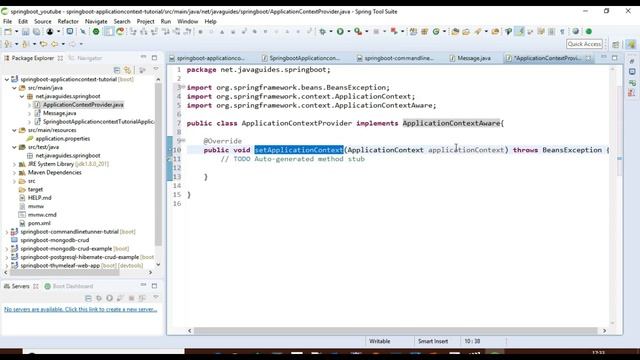The image size is (640, 360).
Task: Click the Back navigation arrow icon
Action: coord(54,44)
